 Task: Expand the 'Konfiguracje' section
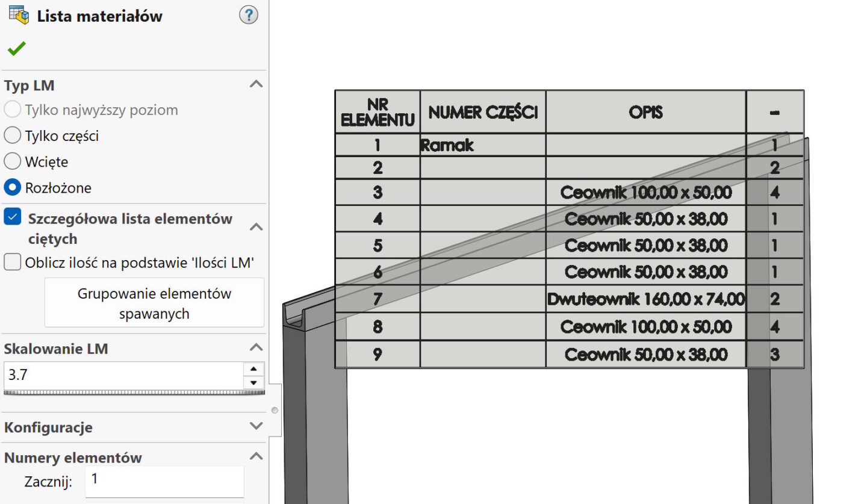256,426
